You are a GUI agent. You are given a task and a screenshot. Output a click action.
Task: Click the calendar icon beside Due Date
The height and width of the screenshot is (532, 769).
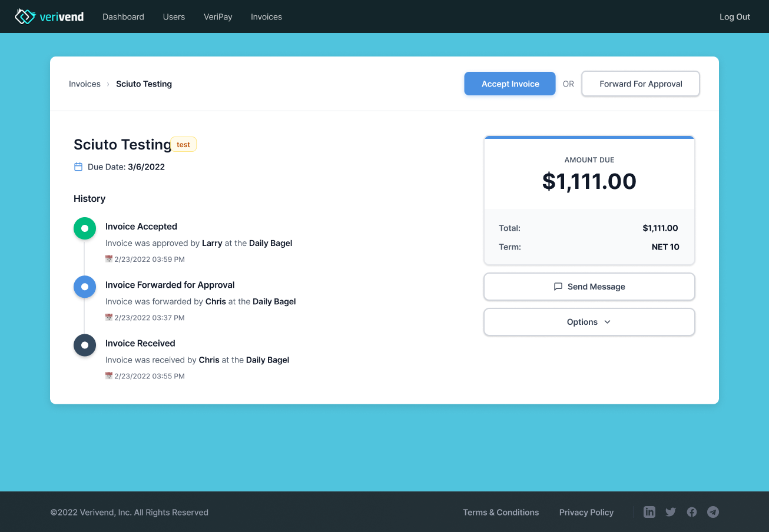tap(78, 167)
